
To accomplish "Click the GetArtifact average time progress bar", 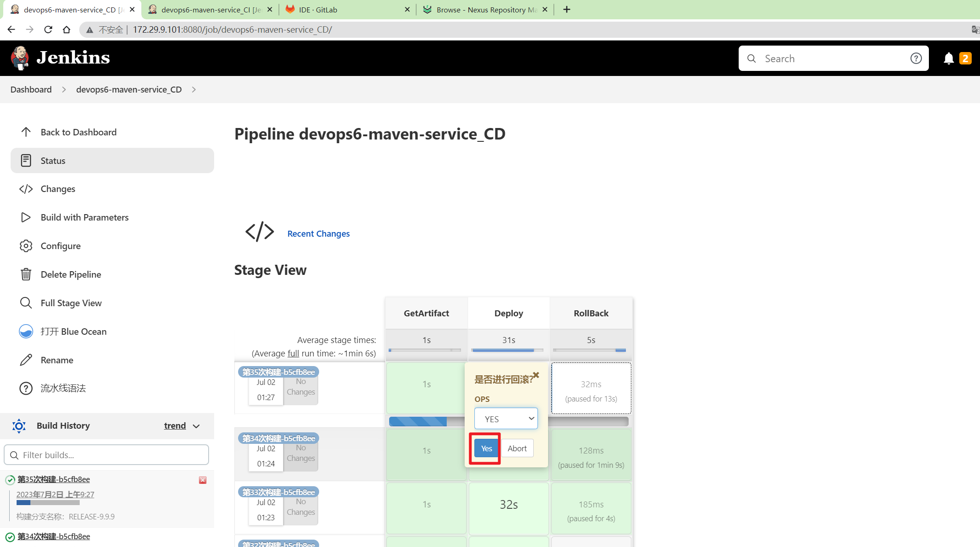I will [x=425, y=350].
